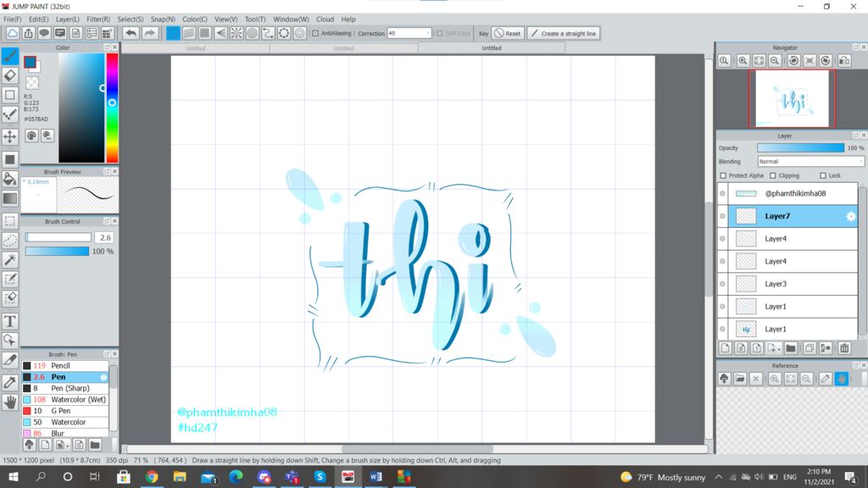868x488 pixels.
Task: Zoom out using the Navigator panel
Action: tap(775, 61)
